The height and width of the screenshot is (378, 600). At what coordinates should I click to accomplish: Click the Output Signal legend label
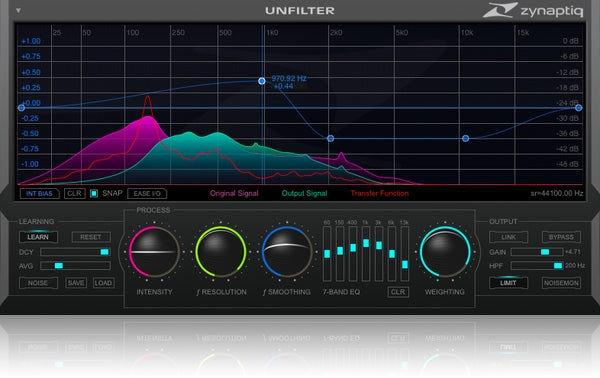[305, 194]
